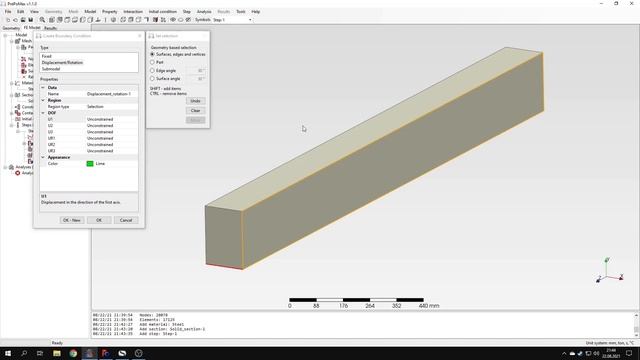Select Surfaces, edges and vertices radio option

(152, 54)
